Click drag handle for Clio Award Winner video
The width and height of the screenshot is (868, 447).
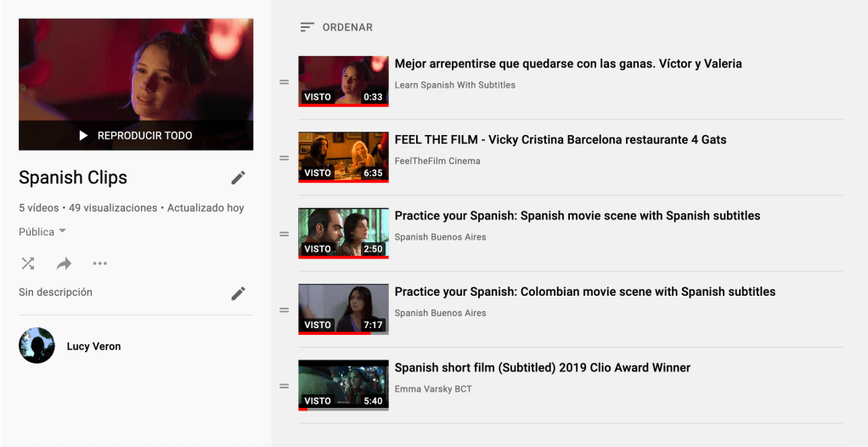pos(285,386)
